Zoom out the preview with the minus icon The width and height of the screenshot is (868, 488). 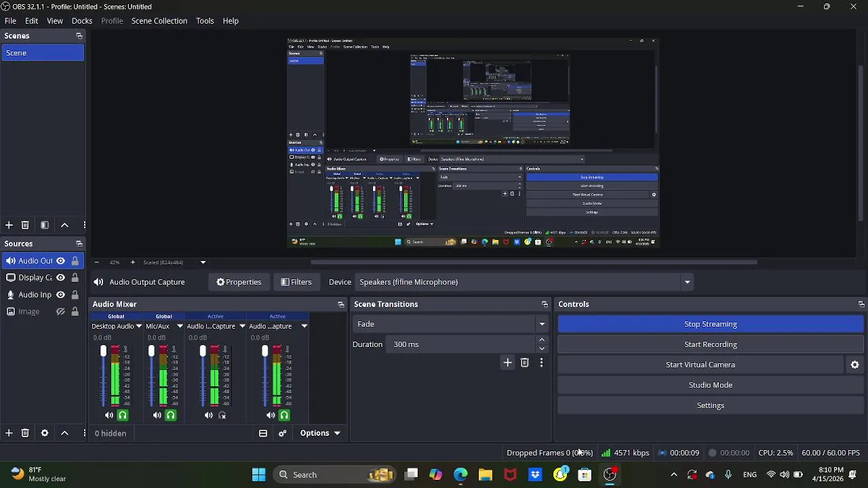[96, 262]
